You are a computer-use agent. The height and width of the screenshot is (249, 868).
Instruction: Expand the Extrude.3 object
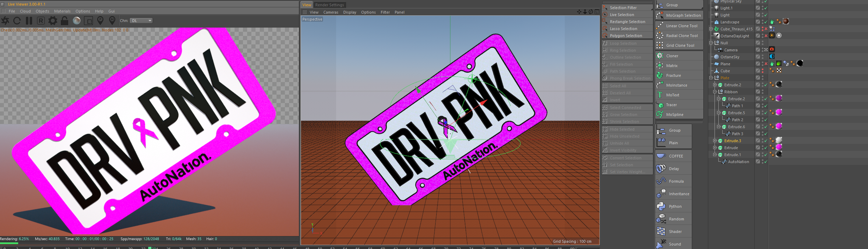coord(715,141)
